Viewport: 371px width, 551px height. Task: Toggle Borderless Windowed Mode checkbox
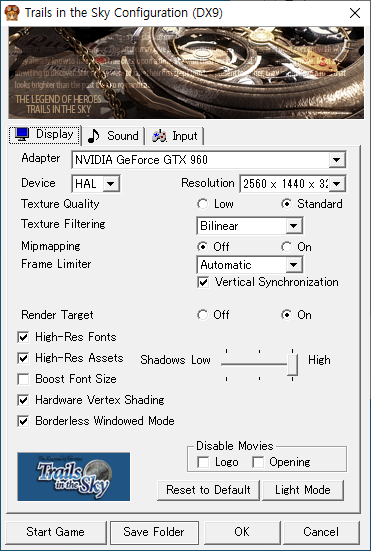click(23, 421)
